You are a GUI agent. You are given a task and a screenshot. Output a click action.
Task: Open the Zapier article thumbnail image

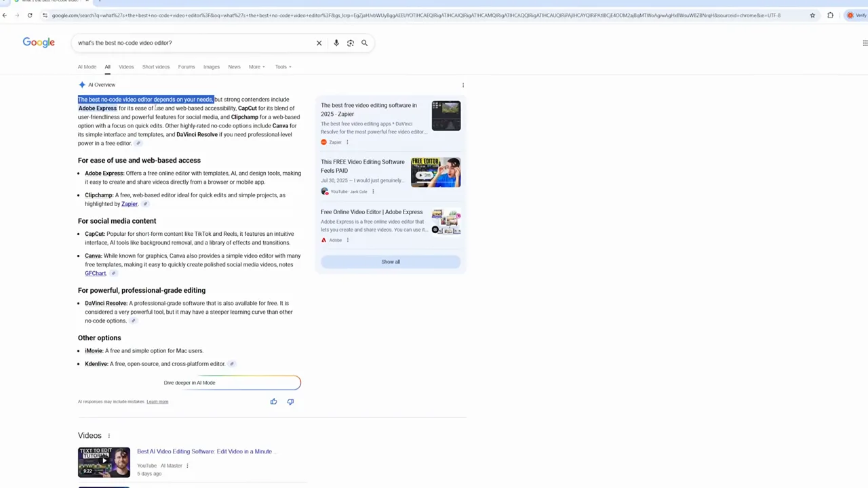tap(446, 116)
